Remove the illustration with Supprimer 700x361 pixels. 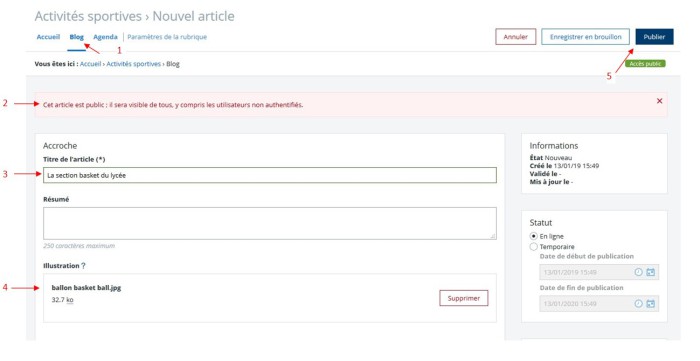click(x=464, y=298)
